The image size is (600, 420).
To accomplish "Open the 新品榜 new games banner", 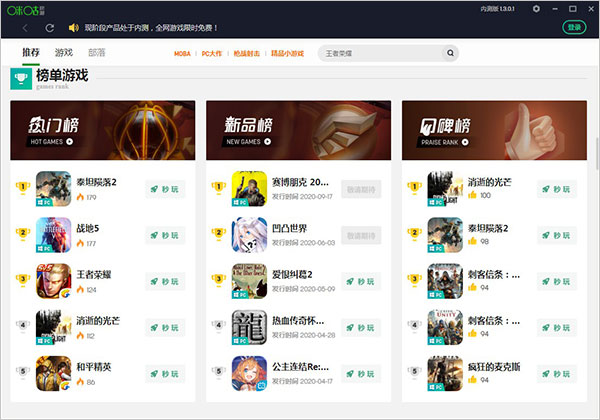I will (x=298, y=130).
